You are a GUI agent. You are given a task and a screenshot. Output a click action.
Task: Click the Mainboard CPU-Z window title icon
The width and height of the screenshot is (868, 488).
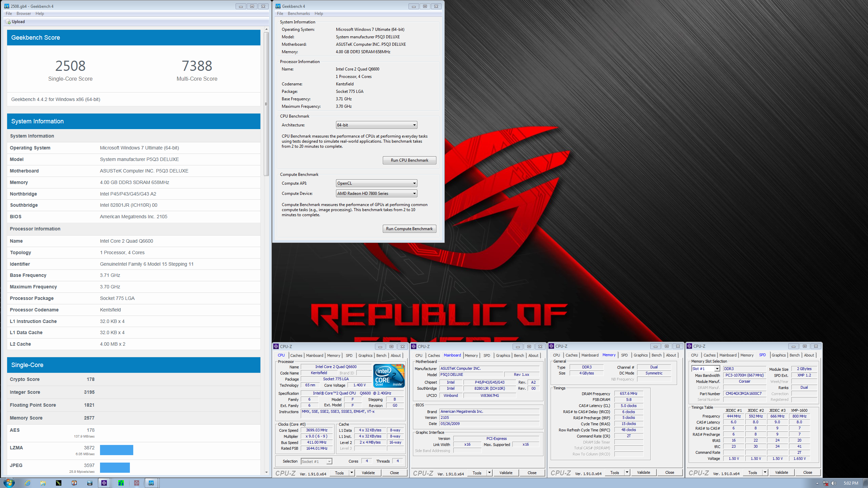coord(414,346)
